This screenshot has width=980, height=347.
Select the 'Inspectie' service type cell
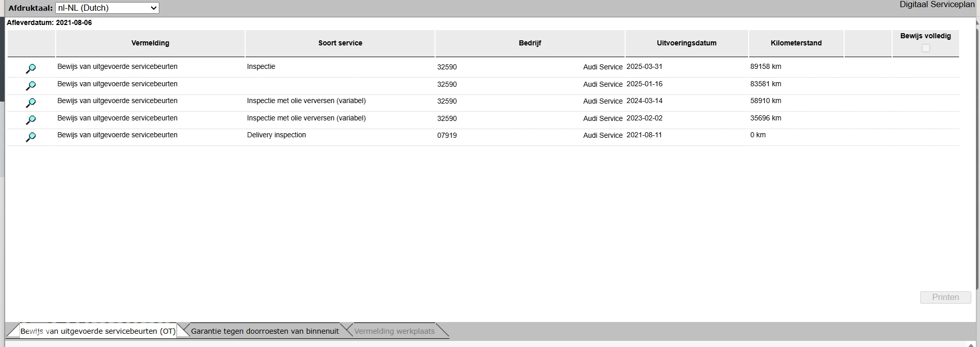(261, 66)
